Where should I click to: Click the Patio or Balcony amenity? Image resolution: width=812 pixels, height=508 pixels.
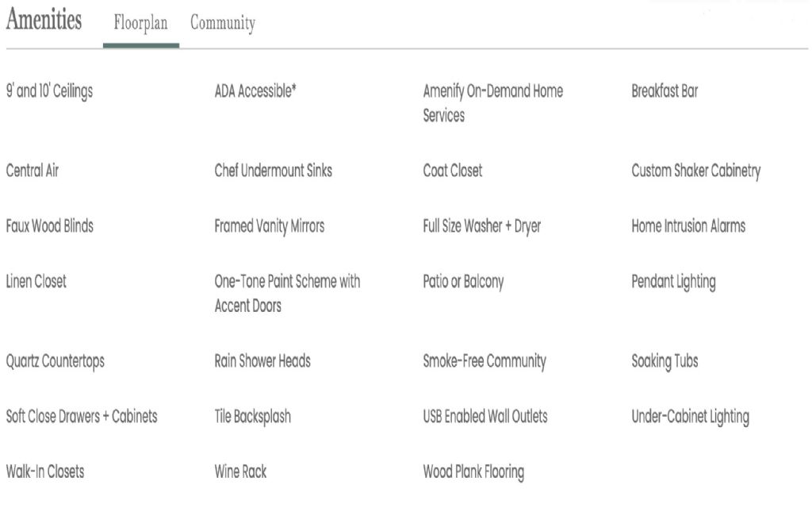(x=463, y=282)
